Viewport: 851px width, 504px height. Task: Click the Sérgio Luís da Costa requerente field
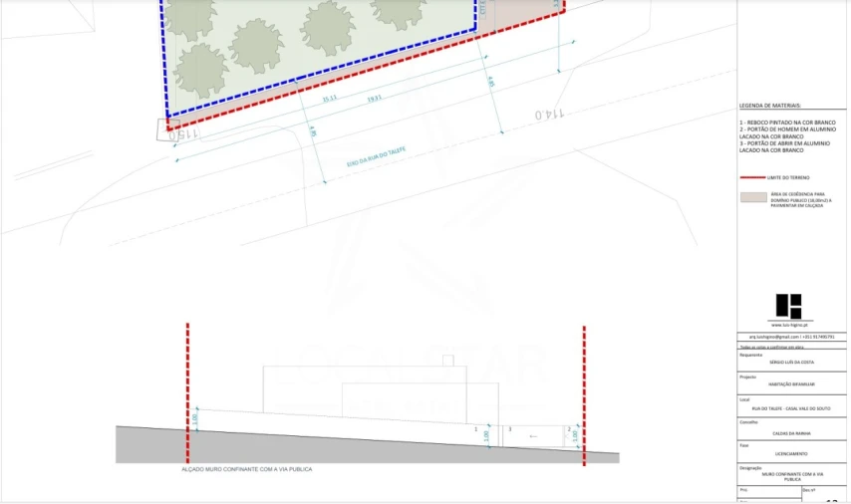tap(791, 362)
